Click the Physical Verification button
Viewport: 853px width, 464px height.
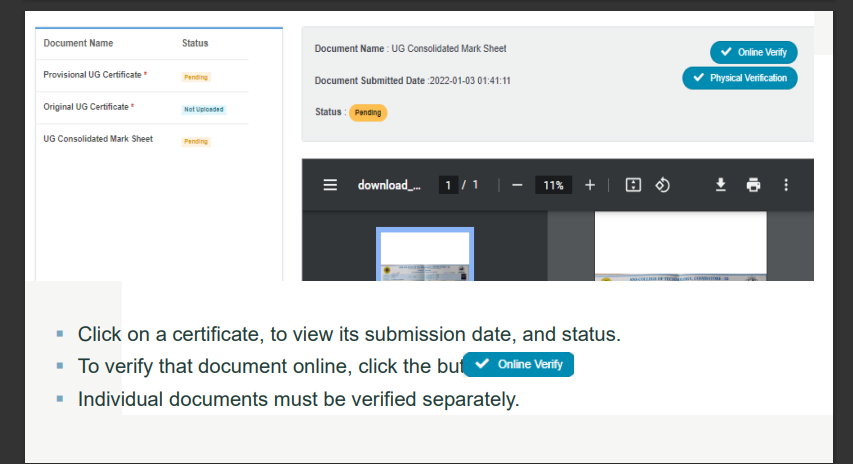point(740,78)
